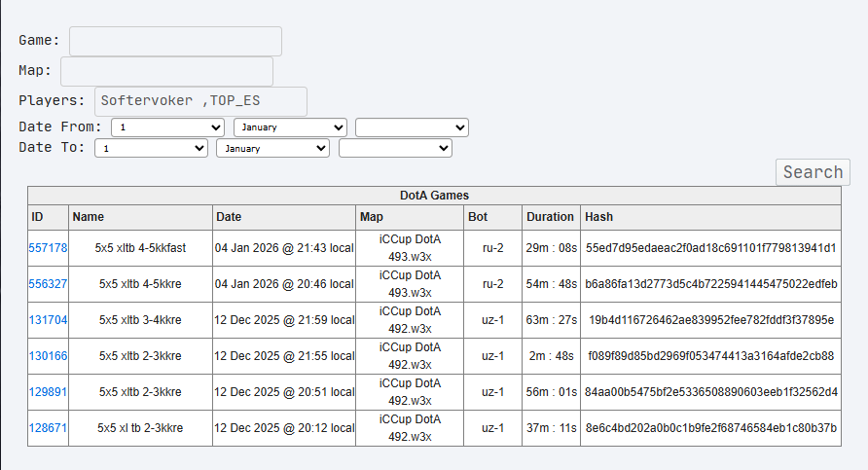This screenshot has width=868, height=470.
Task: Select the hash starting with 55ed7d95
Action: pos(710,248)
